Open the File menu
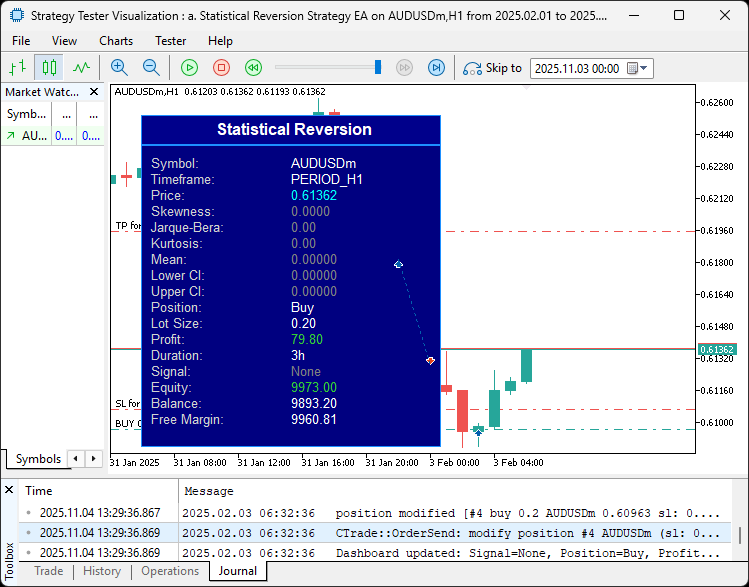Viewport: 749px width, 587px height. tap(21, 41)
